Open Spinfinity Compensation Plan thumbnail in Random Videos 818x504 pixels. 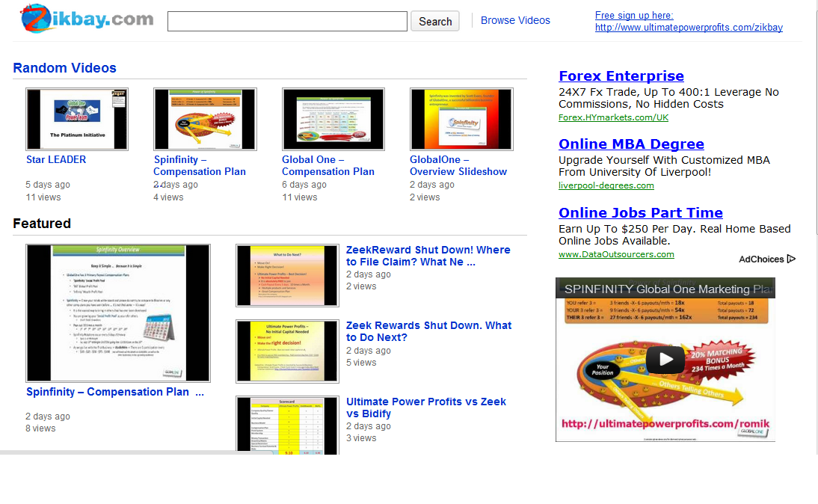[x=205, y=119]
